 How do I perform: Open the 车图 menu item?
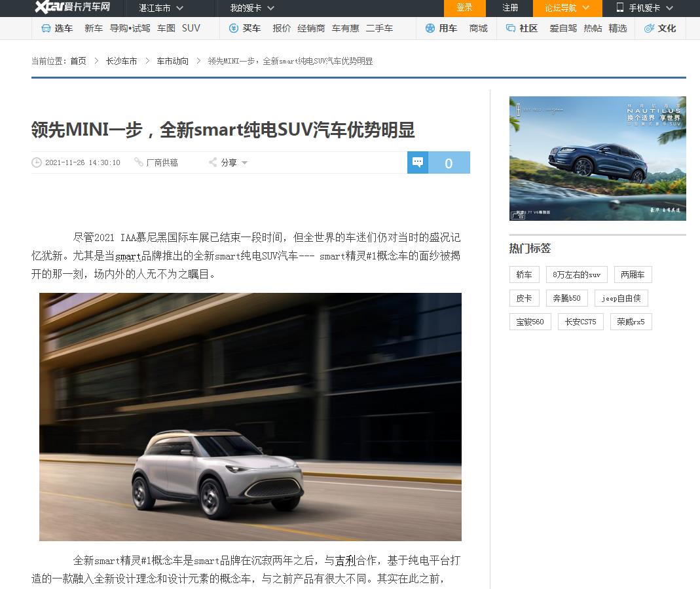coord(166,29)
